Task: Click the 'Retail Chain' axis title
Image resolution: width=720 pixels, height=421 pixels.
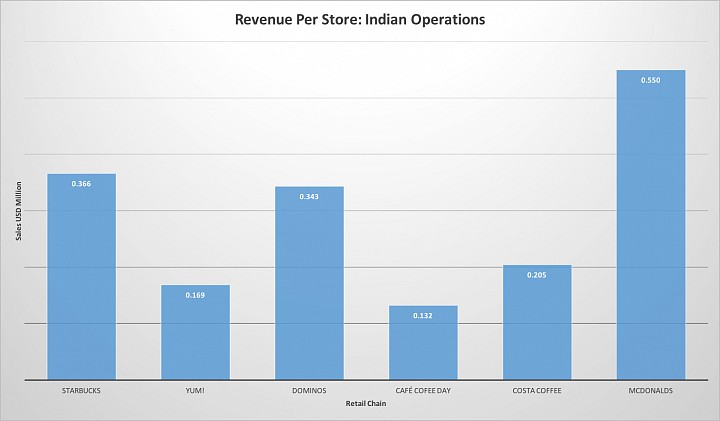Action: tap(366, 404)
